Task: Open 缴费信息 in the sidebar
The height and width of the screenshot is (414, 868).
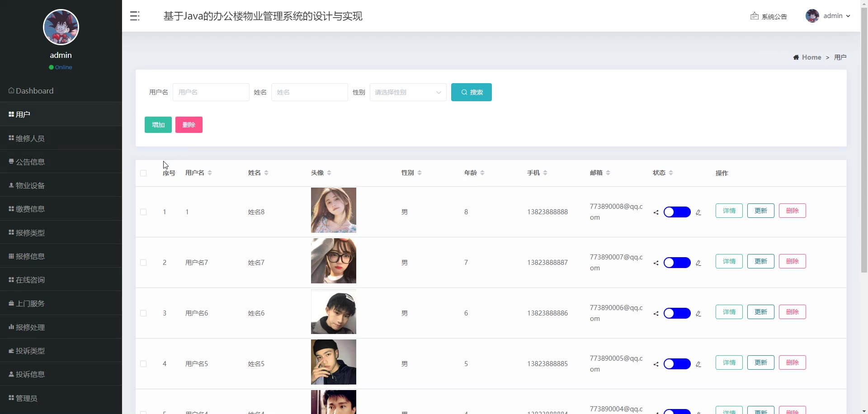Action: [x=61, y=209]
